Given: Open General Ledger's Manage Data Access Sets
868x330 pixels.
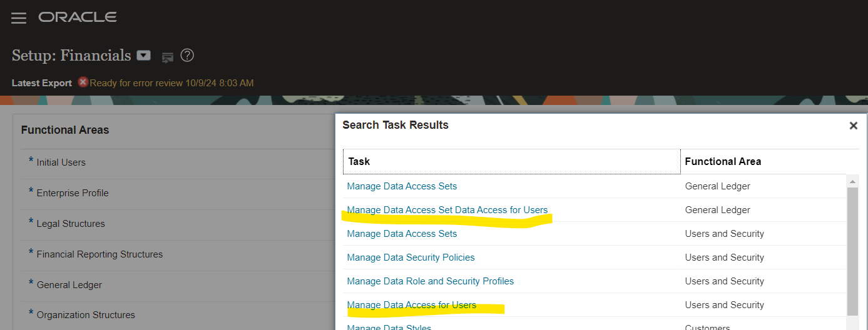Looking at the screenshot, I should 402,186.
